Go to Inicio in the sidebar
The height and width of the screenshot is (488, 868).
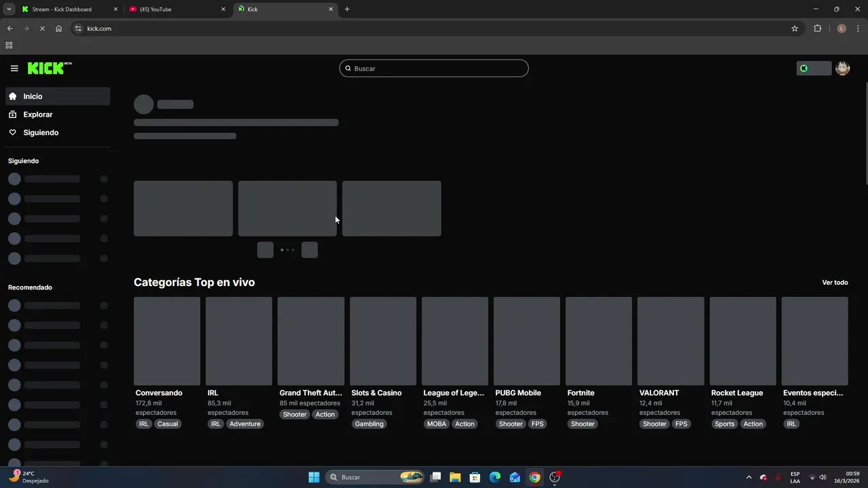pyautogui.click(x=58, y=96)
